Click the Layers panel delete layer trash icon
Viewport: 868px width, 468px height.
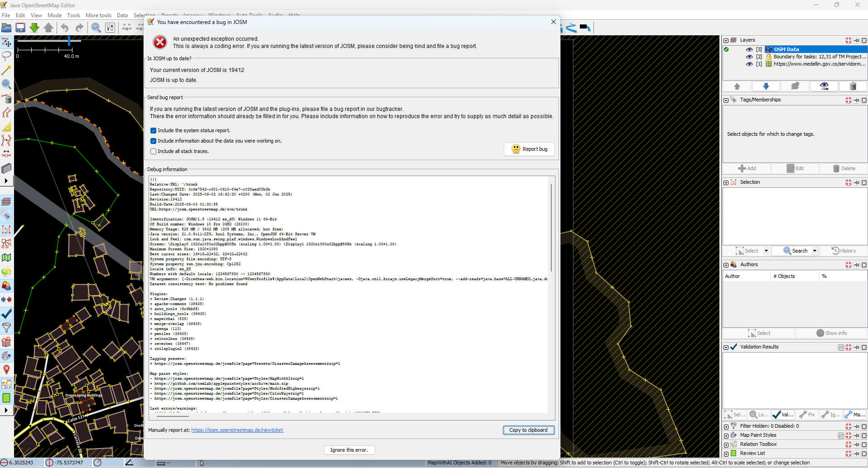pos(853,86)
